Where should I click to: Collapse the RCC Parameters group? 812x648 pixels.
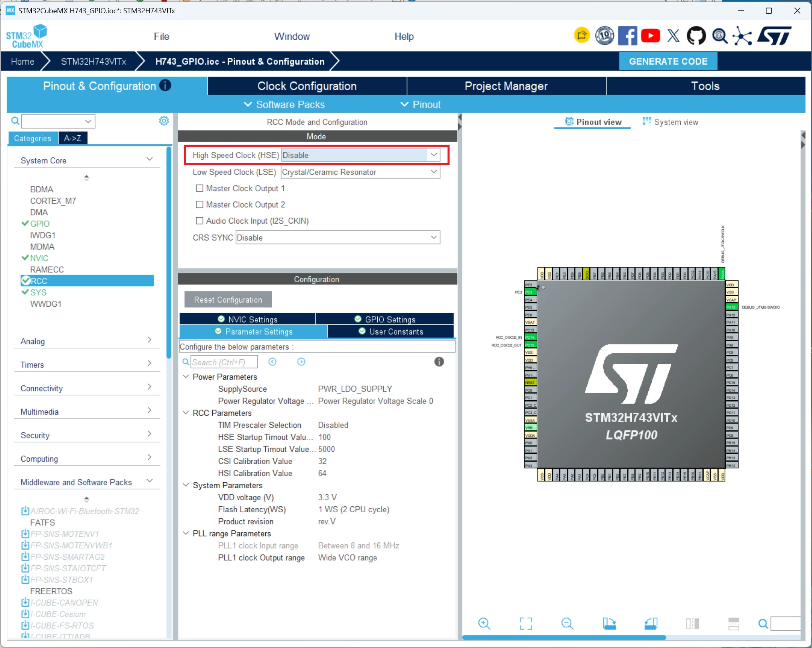186,412
